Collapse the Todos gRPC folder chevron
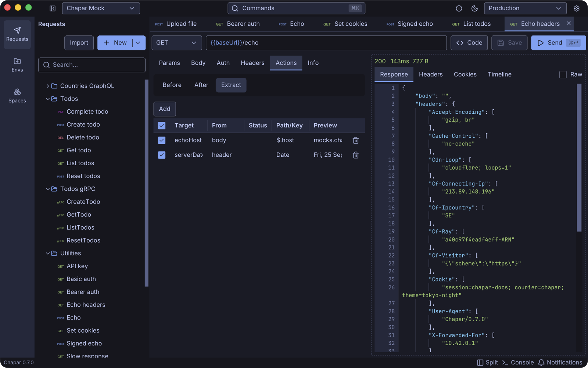 pos(47,189)
